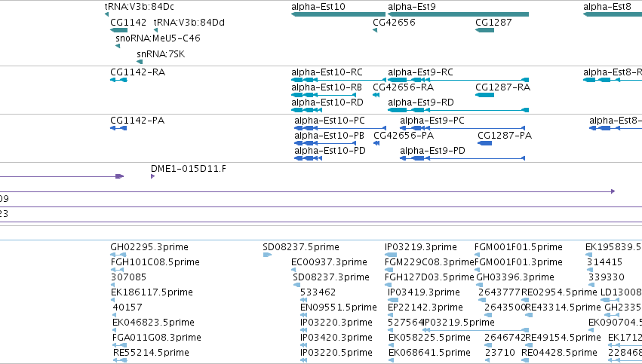Viewport: 642px width, 364px height.
Task: Select the alpha-Est10-RC transcript
Action: (x=339, y=80)
